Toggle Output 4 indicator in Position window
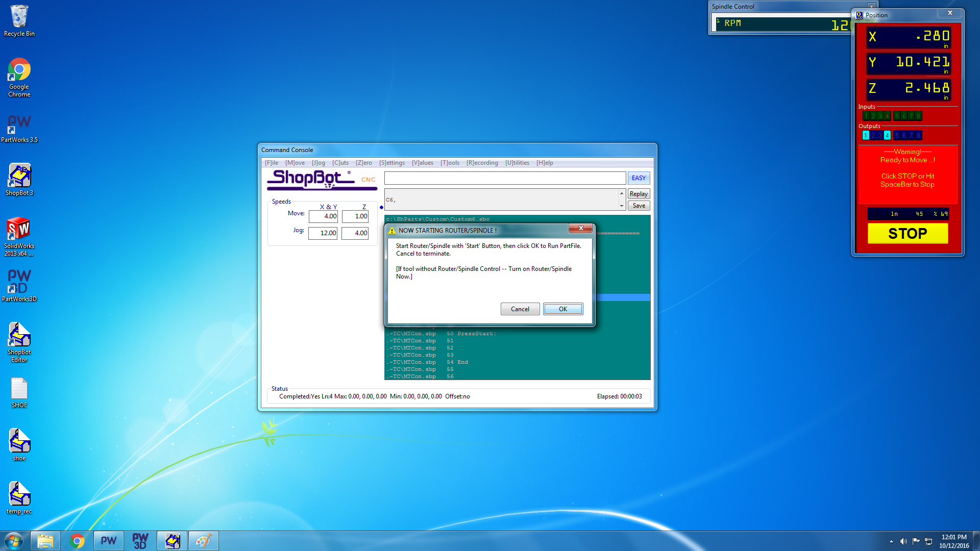The height and width of the screenshot is (551, 980). point(887,136)
